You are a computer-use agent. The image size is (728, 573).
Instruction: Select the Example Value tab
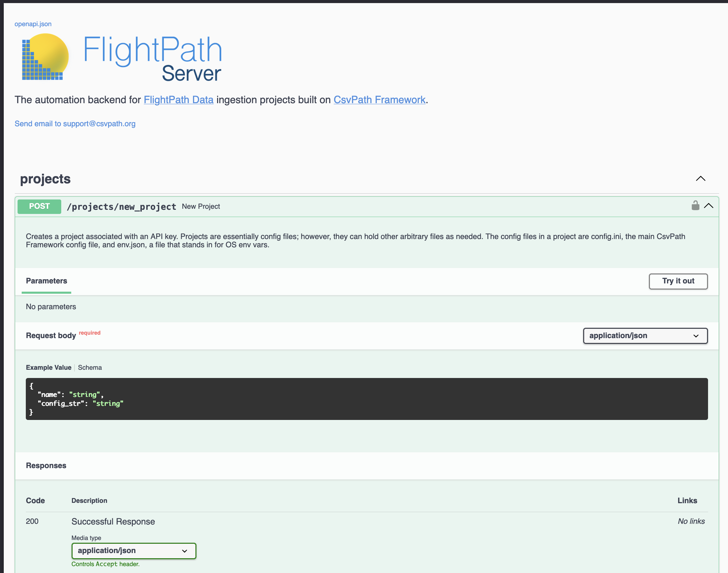point(49,367)
